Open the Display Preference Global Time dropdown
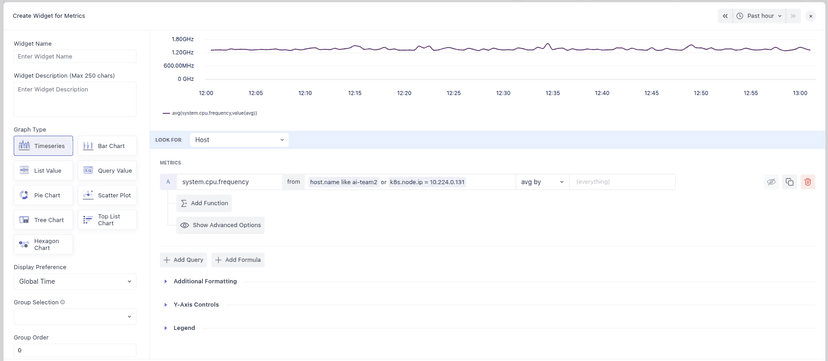This screenshot has height=361, width=828. (75, 281)
